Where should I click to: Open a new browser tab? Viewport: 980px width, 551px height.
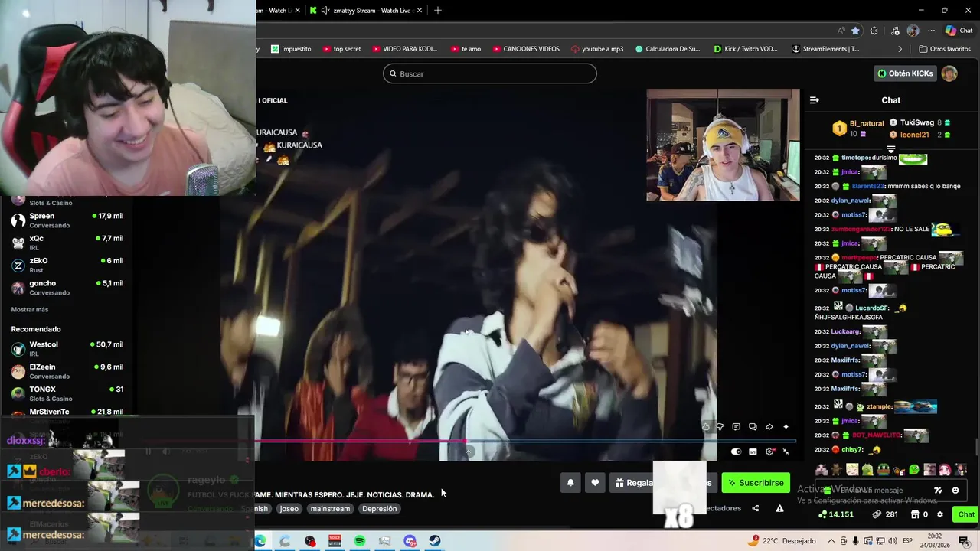click(x=438, y=10)
